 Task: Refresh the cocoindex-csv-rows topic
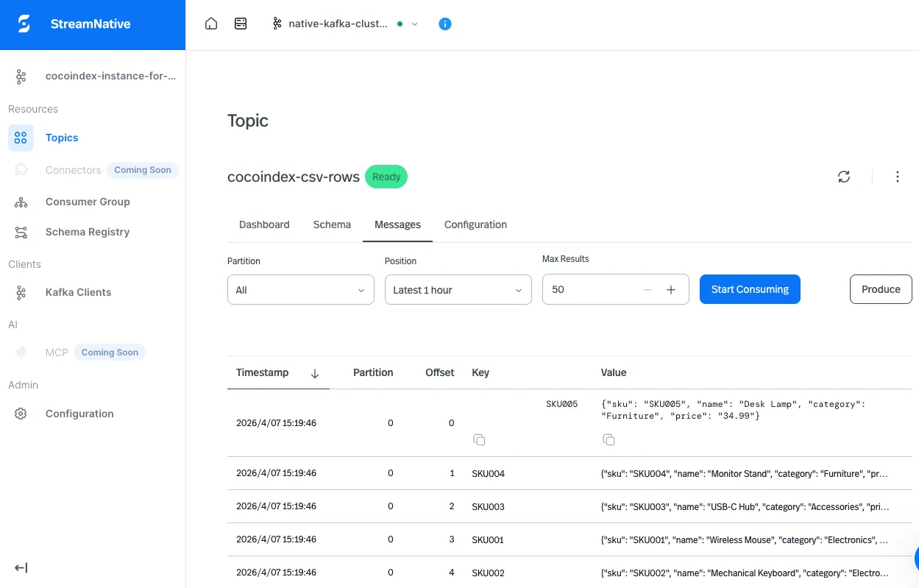click(x=843, y=177)
